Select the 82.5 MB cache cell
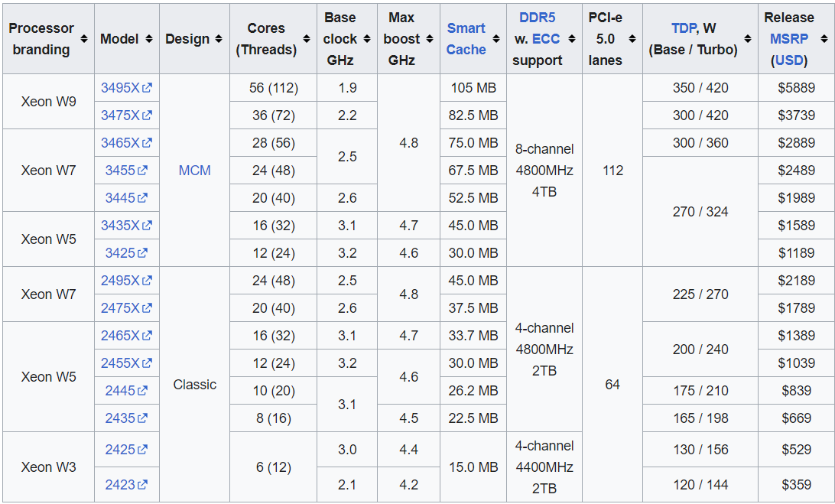 (x=473, y=115)
